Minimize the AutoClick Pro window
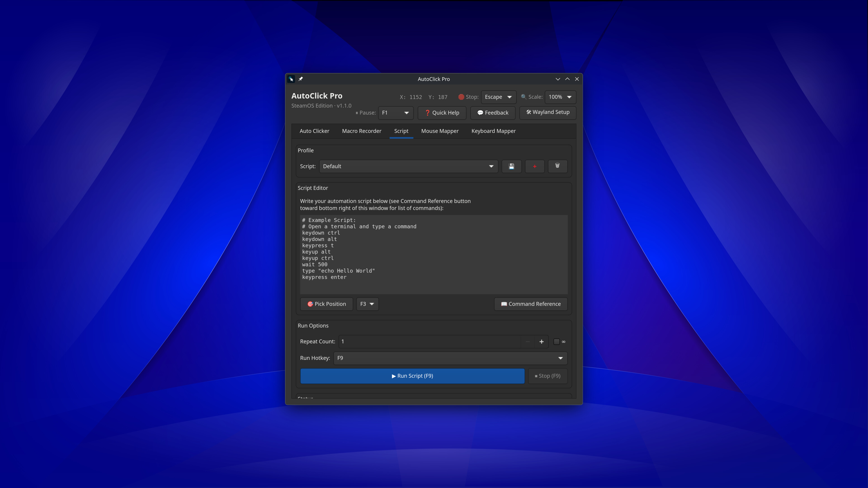 point(558,79)
